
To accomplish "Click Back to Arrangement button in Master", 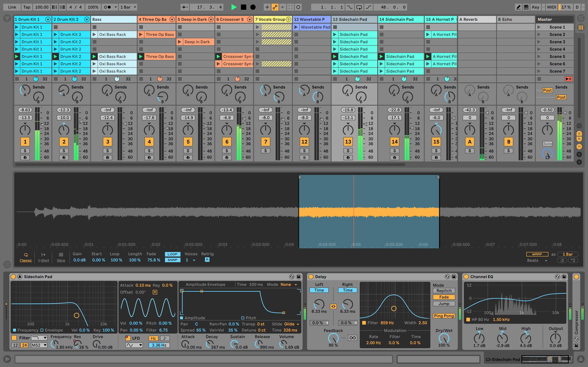I will click(569, 79).
